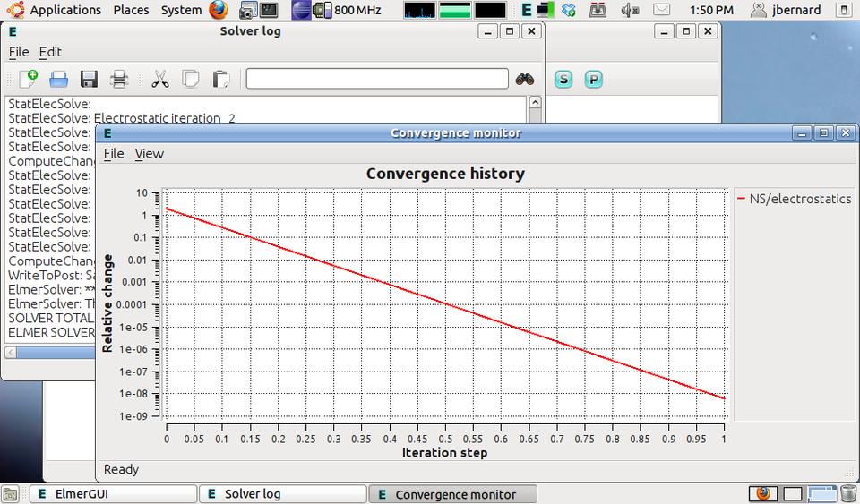
Task: Open the File menu in Solver log
Action: 19,52
